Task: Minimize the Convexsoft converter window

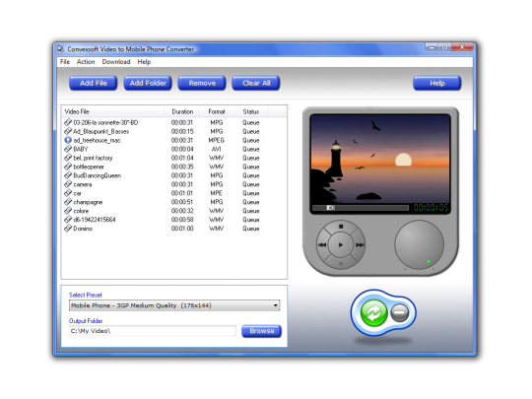Action: pos(432,47)
